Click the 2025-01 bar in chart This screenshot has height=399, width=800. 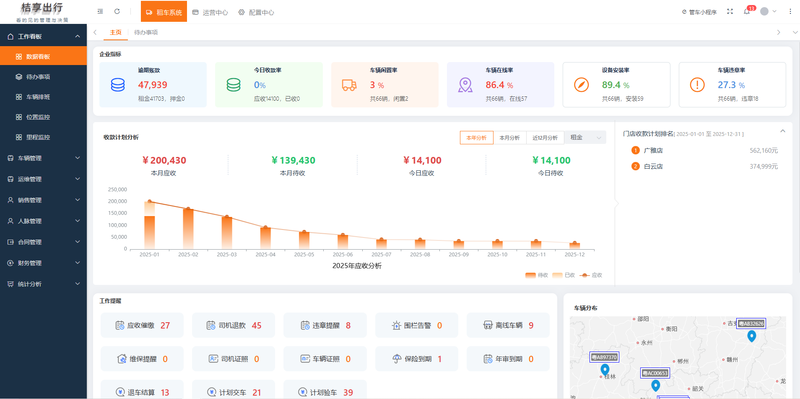(x=149, y=226)
